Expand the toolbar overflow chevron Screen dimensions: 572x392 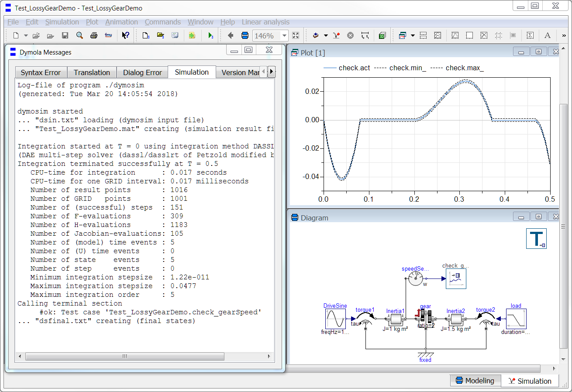point(564,36)
